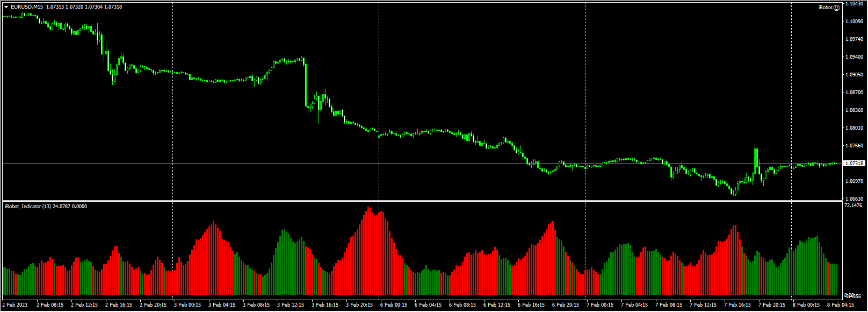
Task: Click the 7 Feb 20:15 time label
Action: 772,305
